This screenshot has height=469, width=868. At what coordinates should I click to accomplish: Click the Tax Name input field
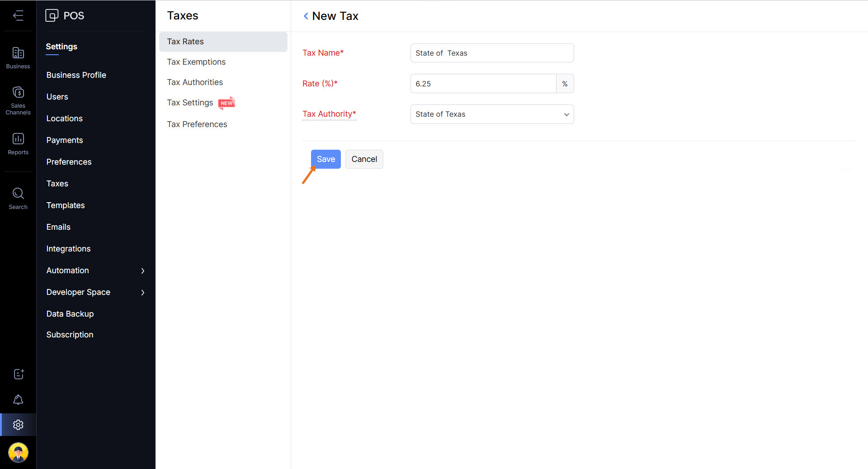point(492,53)
